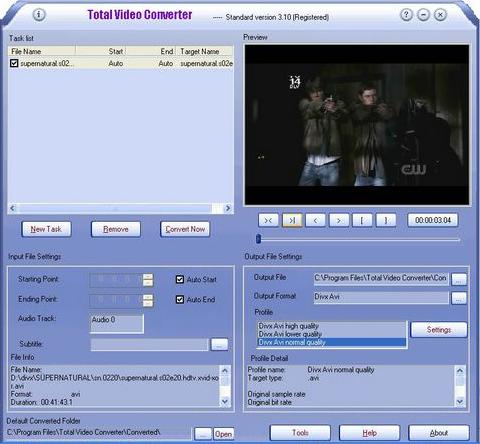Image resolution: width=480 pixels, height=444 pixels.
Task: Click the File Name column header
Action: click(x=42, y=51)
